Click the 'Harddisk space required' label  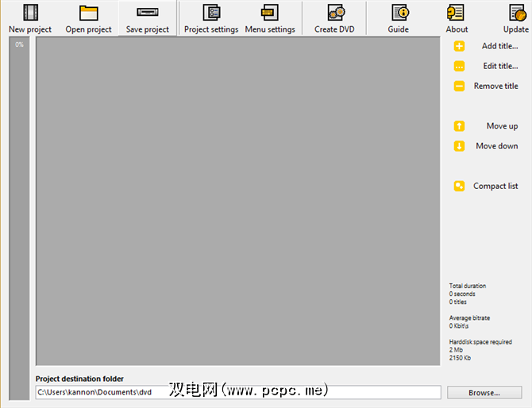pos(480,342)
